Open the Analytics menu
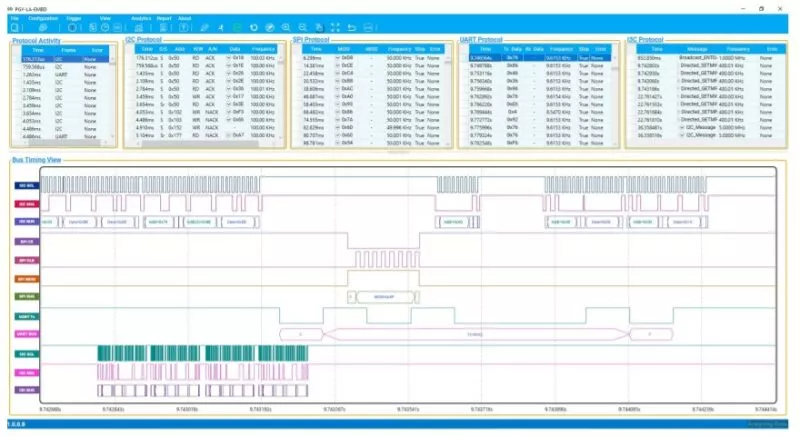The width and height of the screenshot is (800, 436). [141, 18]
